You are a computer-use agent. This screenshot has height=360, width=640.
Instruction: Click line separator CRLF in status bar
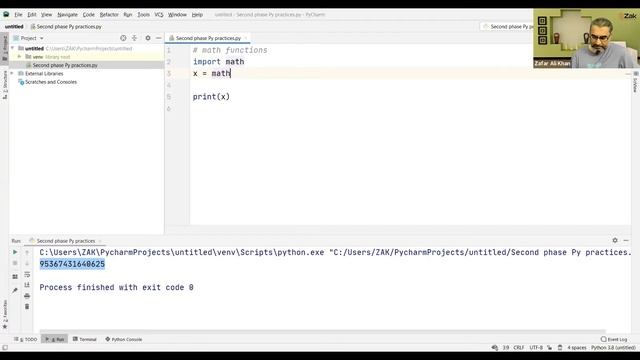(519, 348)
